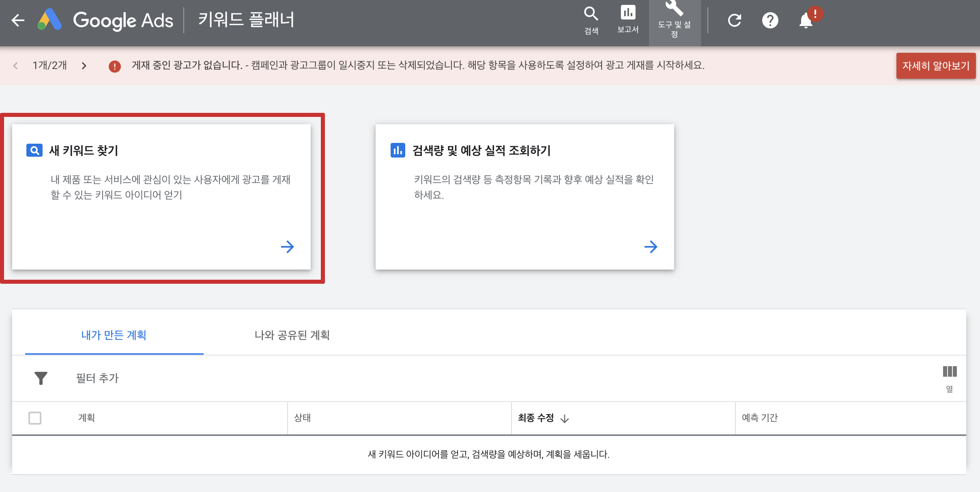
Task: Click the back arrow in header
Action: [18, 20]
